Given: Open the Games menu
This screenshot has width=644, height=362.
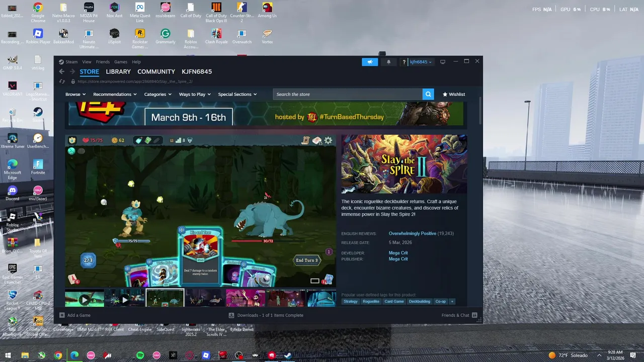Looking at the screenshot, I should pos(121,62).
